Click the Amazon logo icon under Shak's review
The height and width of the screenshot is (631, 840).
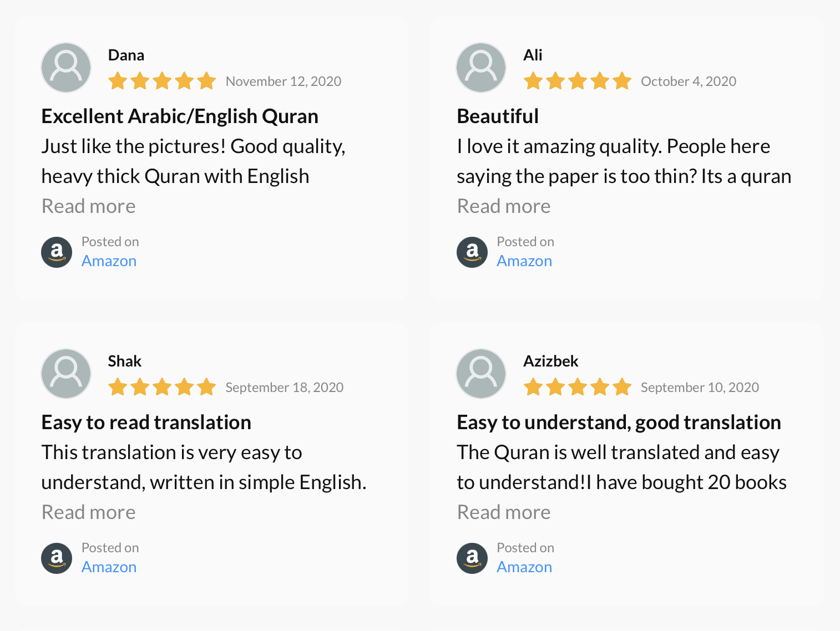coord(57,558)
